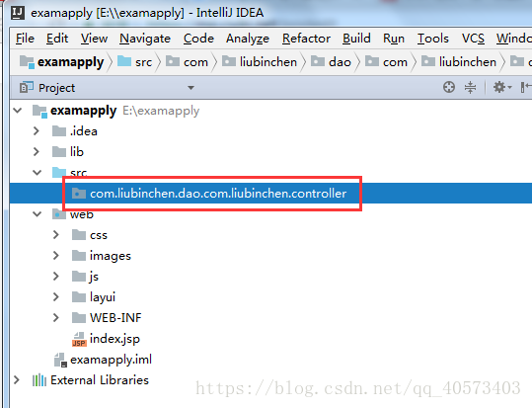This screenshot has height=408, width=532.
Task: Click src breadcrumb in navigation bar
Action: coord(134,62)
